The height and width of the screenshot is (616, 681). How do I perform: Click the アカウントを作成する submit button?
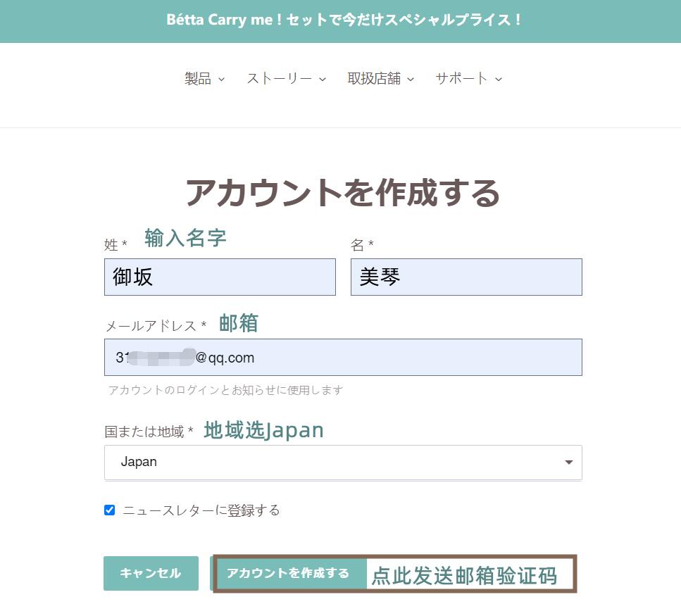coord(288,573)
